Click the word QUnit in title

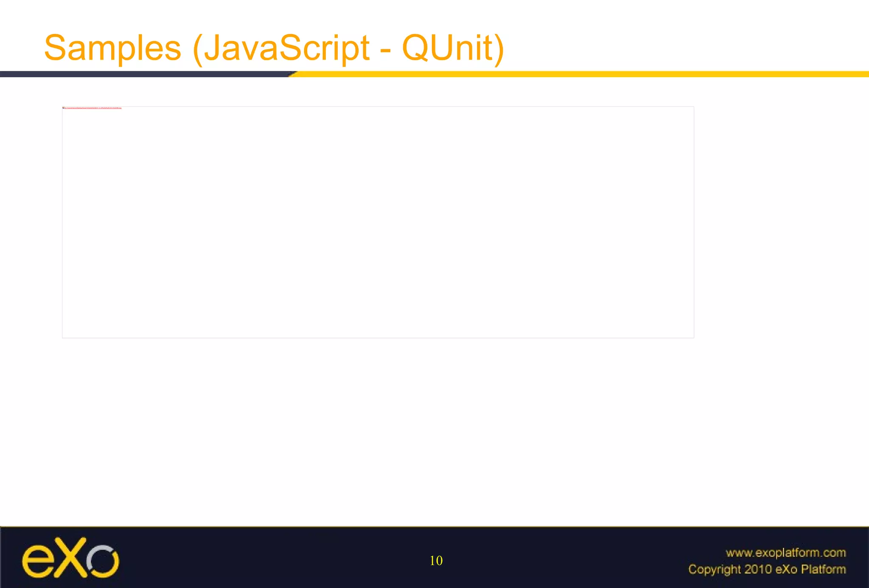coord(448,48)
